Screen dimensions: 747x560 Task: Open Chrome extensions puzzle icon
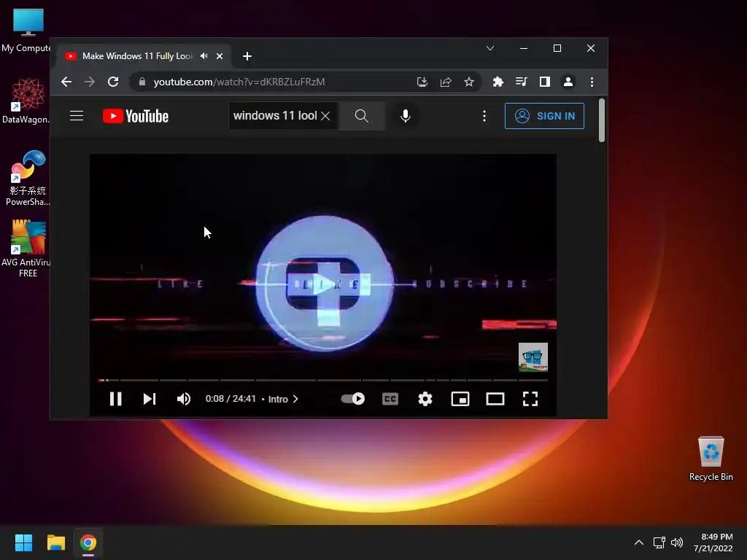tap(498, 82)
